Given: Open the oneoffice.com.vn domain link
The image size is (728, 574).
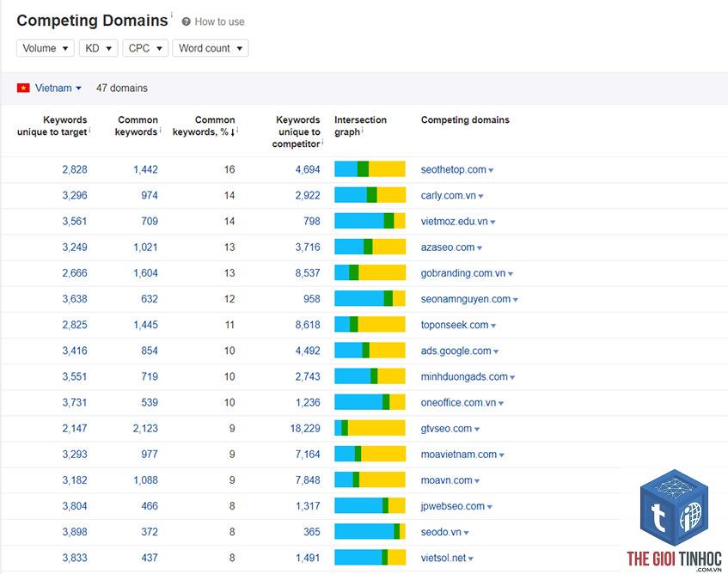Looking at the screenshot, I should (458, 403).
